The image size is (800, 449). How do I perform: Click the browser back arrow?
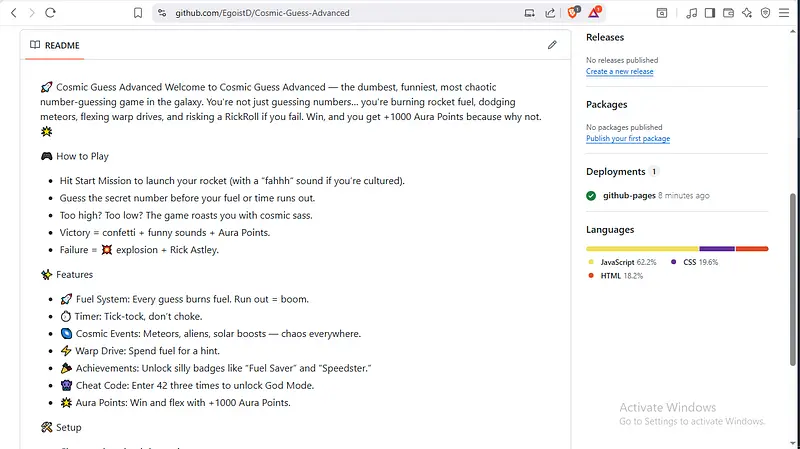(13, 13)
